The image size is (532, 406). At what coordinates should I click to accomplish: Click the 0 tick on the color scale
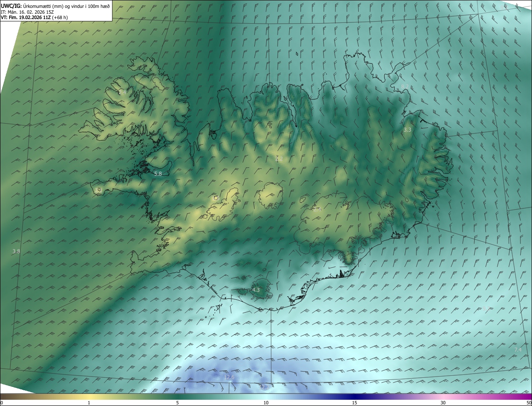2,403
